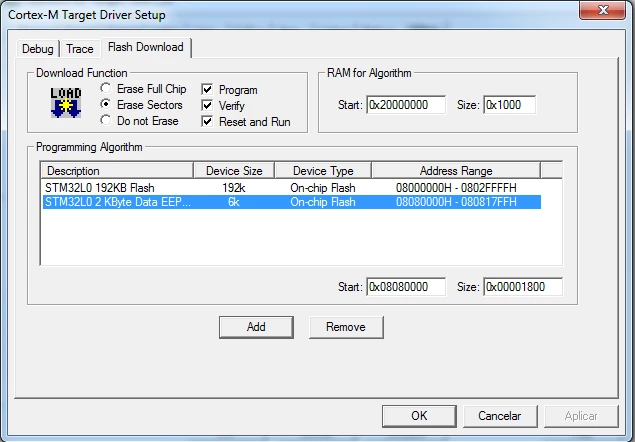The height and width of the screenshot is (442, 635).
Task: Click On-chip Flash in the 192KB Flash row
Action: [x=323, y=188]
